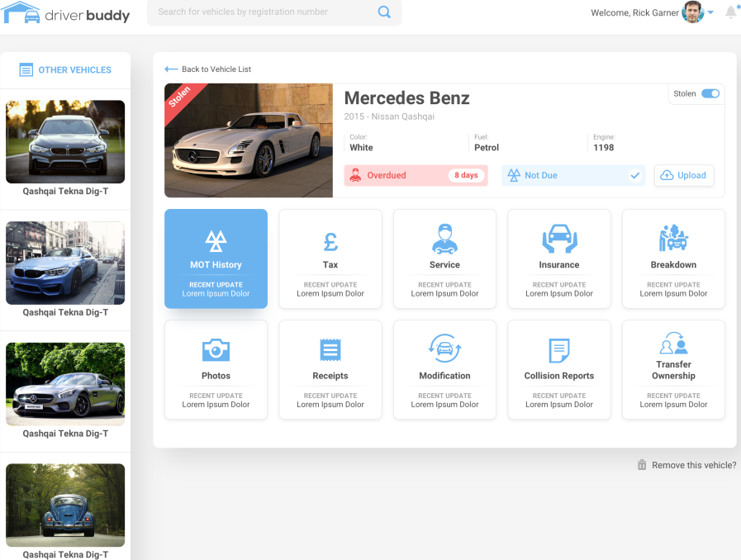
Task: Select the blue Beetle forest thumbnail
Action: point(65,505)
